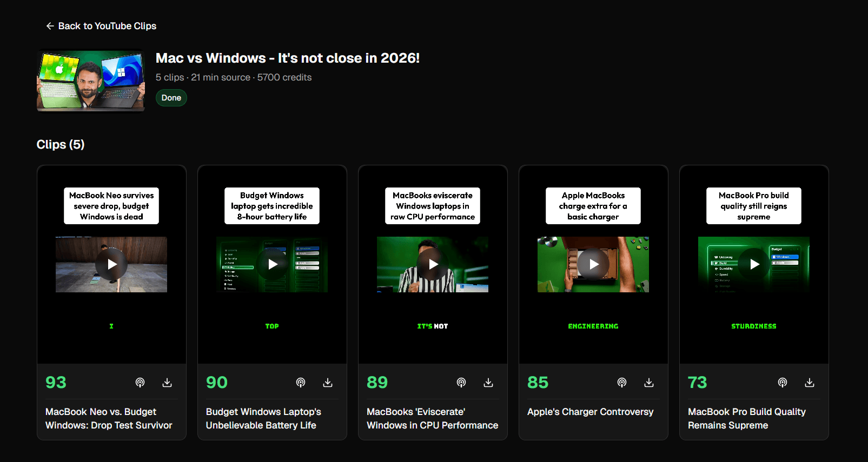Play the Budget Windows 8-hour battery clip
Image resolution: width=868 pixels, height=462 pixels.
(272, 264)
